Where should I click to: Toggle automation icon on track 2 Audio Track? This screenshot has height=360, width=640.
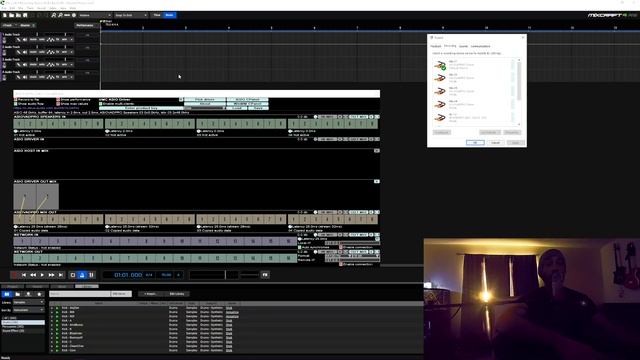tap(50, 52)
